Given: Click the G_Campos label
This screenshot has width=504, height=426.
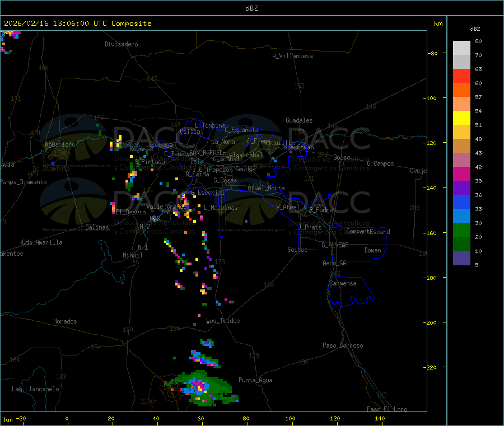Looking at the screenshot, I should pos(381,163).
